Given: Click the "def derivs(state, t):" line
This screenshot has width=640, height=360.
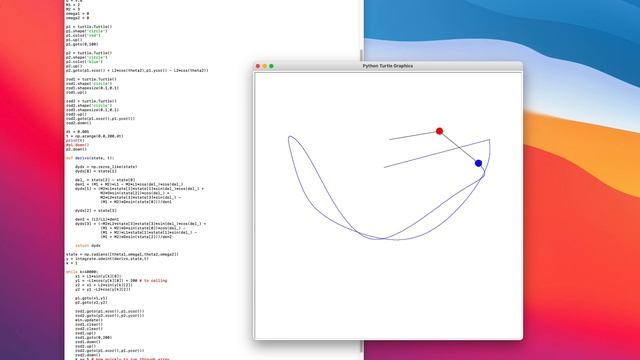Looking at the screenshot, I should (x=90, y=158).
